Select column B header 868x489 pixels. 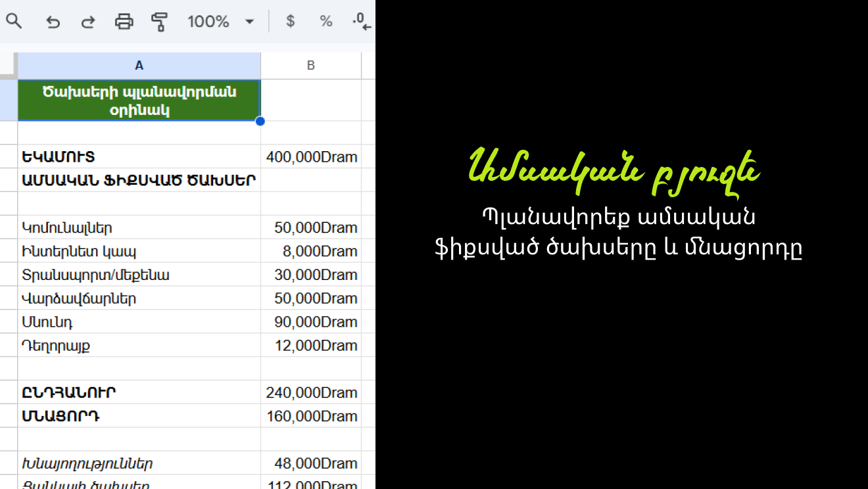[x=310, y=65]
